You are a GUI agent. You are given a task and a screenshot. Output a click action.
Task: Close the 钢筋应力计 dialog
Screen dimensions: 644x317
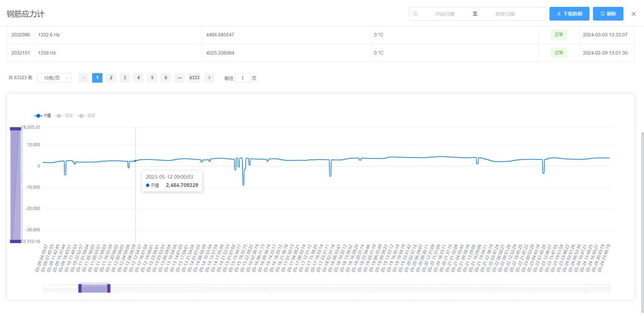point(634,14)
